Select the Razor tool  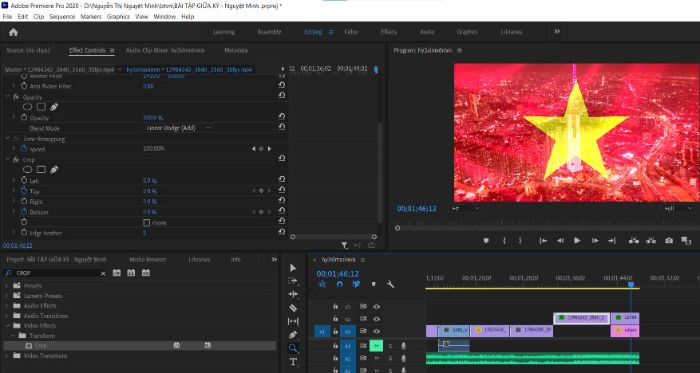[x=293, y=308]
